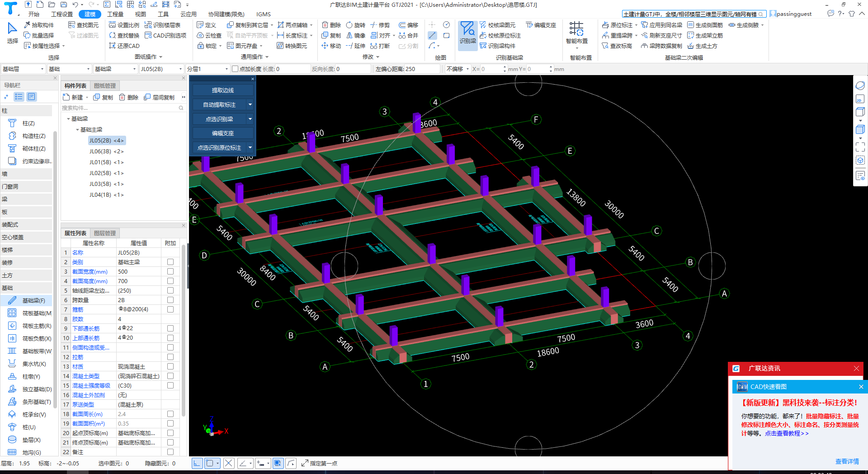Switch to 图纸管理 tab
This screenshot has width=868, height=474.
(x=105, y=85)
